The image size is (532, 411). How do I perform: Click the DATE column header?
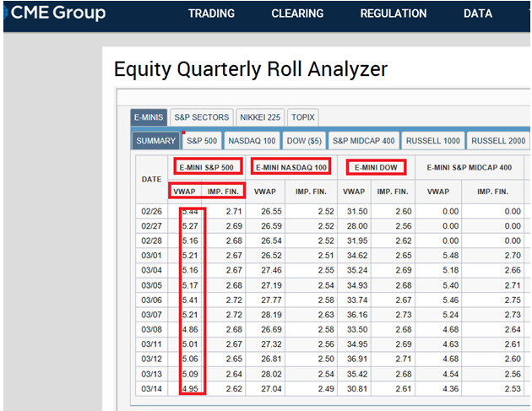pos(151,180)
